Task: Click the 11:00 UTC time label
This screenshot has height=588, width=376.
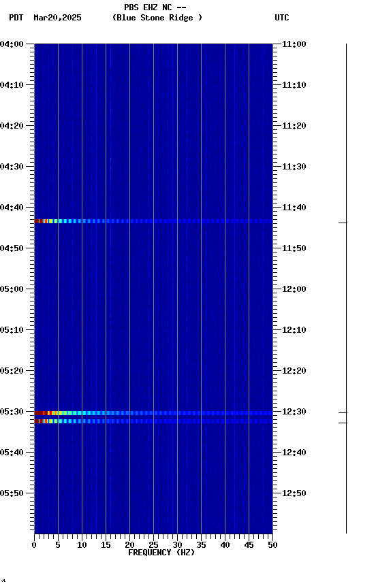Action: pyautogui.click(x=294, y=44)
